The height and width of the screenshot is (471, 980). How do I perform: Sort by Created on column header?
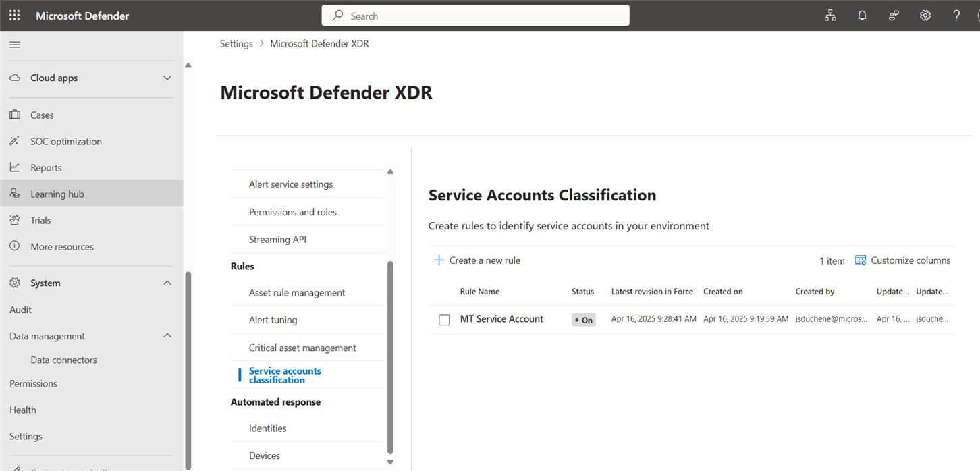[x=723, y=292]
